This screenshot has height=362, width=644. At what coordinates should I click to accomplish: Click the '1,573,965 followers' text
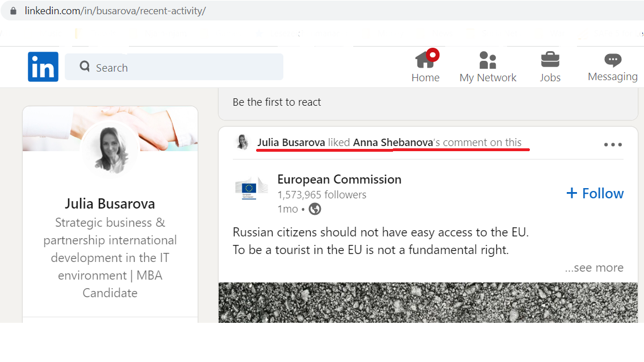pos(321,195)
